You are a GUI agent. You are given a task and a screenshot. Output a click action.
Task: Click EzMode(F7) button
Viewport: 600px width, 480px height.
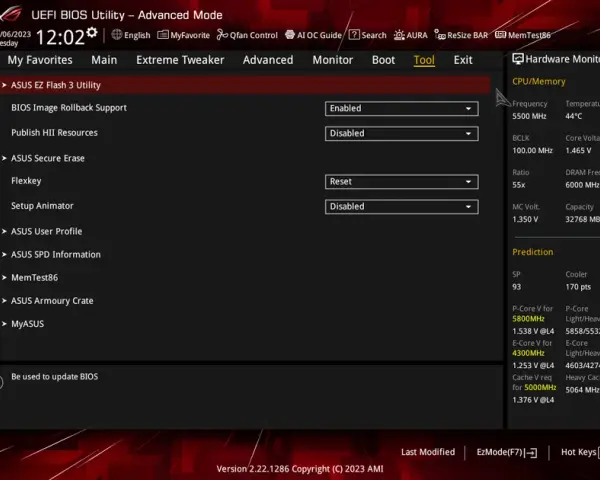pos(507,452)
